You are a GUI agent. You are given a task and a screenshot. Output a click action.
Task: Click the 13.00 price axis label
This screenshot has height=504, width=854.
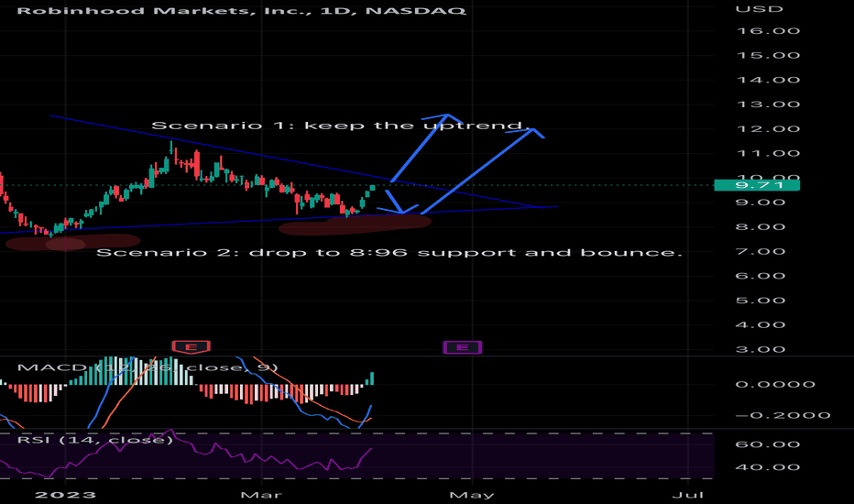pos(768,104)
